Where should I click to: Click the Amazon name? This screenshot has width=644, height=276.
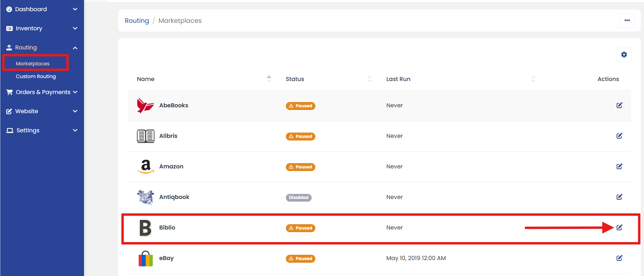[171, 167]
